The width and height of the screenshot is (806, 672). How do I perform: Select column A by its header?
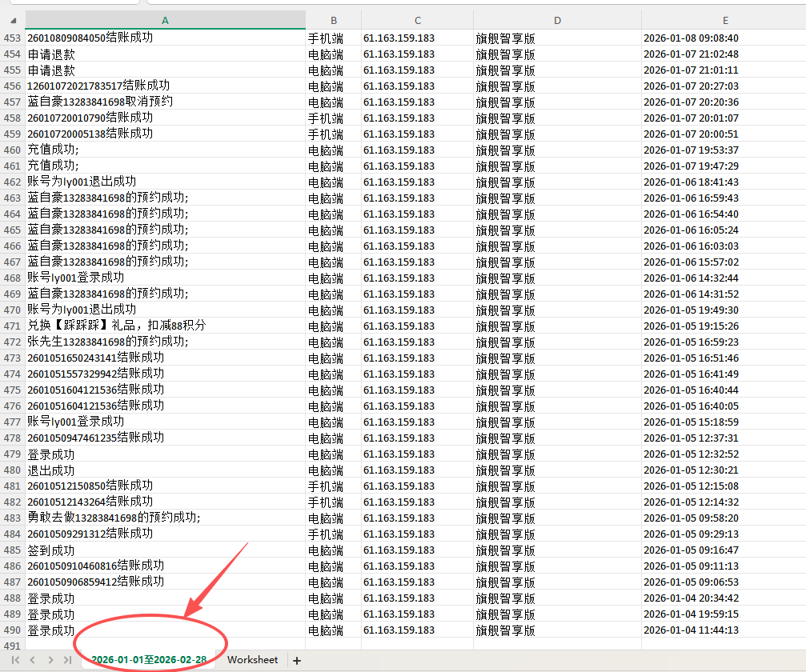click(165, 20)
